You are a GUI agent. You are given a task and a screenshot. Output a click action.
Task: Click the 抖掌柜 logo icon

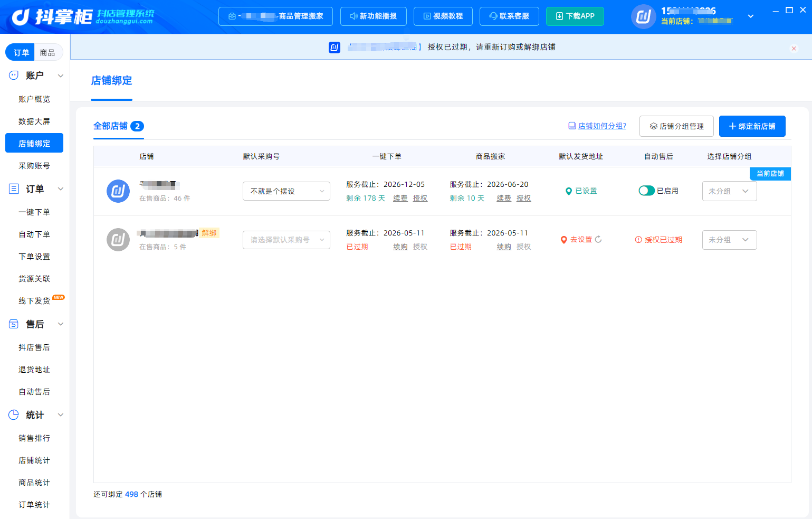click(20, 17)
